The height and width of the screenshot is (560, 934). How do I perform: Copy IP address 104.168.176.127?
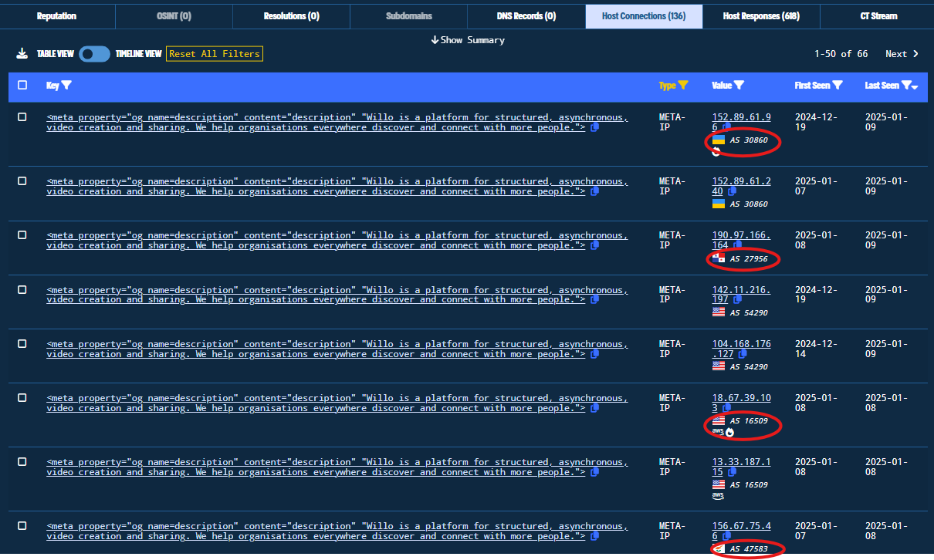pyautogui.click(x=742, y=354)
